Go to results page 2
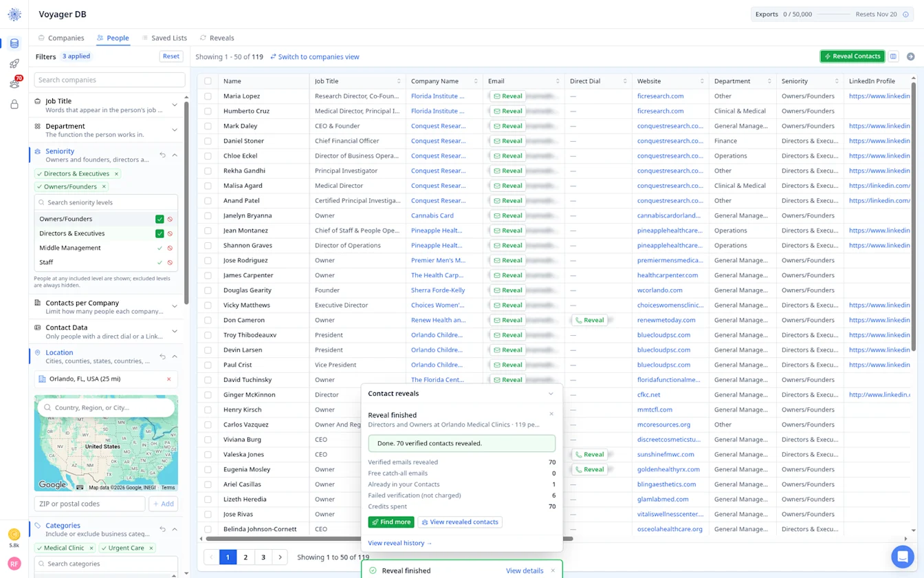The height and width of the screenshot is (578, 924). [x=245, y=557]
